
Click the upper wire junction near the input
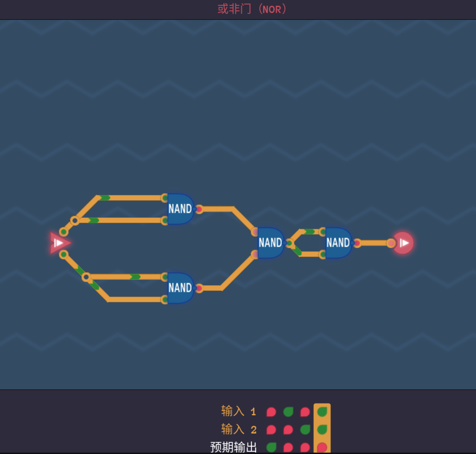coord(75,221)
